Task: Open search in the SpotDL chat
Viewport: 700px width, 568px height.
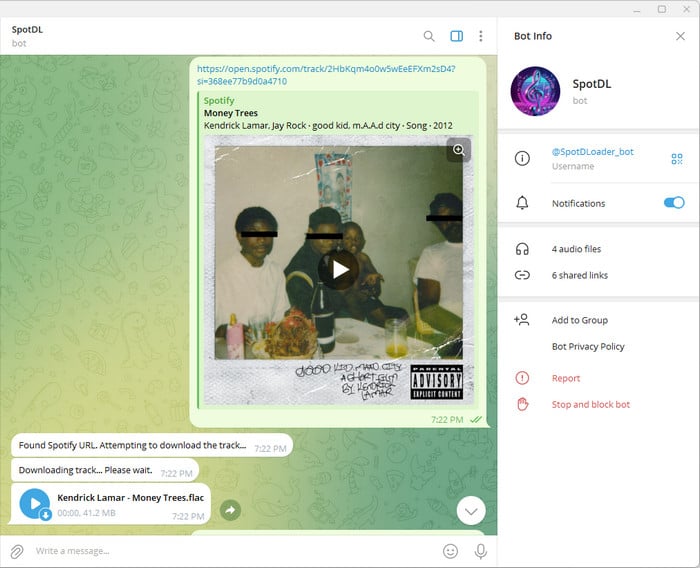Action: (429, 36)
